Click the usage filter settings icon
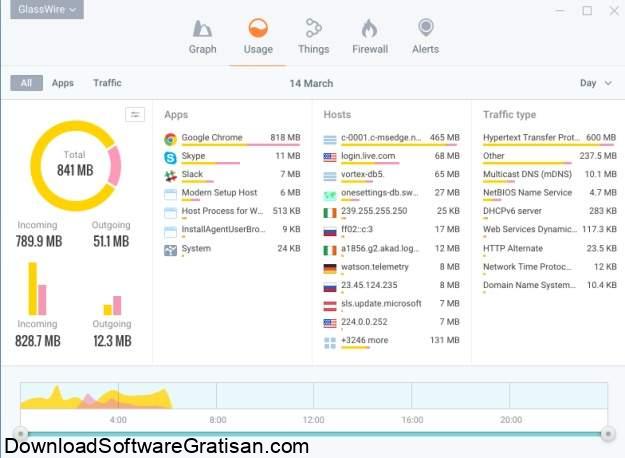 pos(135,115)
